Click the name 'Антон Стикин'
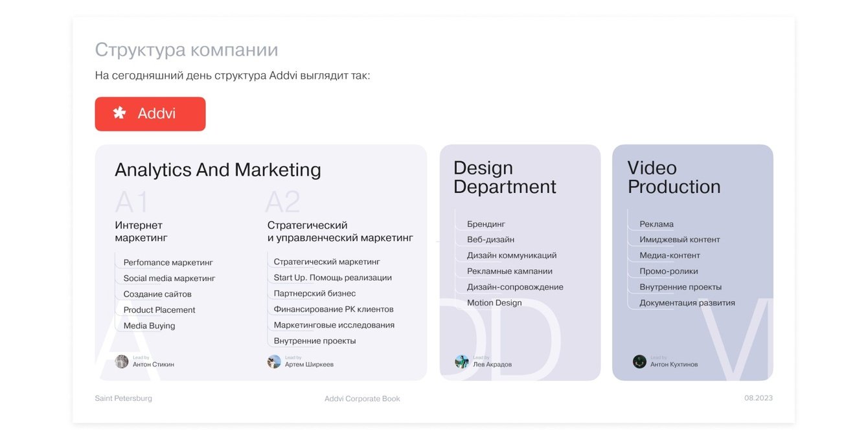The width and height of the screenshot is (868, 441). coord(154,365)
